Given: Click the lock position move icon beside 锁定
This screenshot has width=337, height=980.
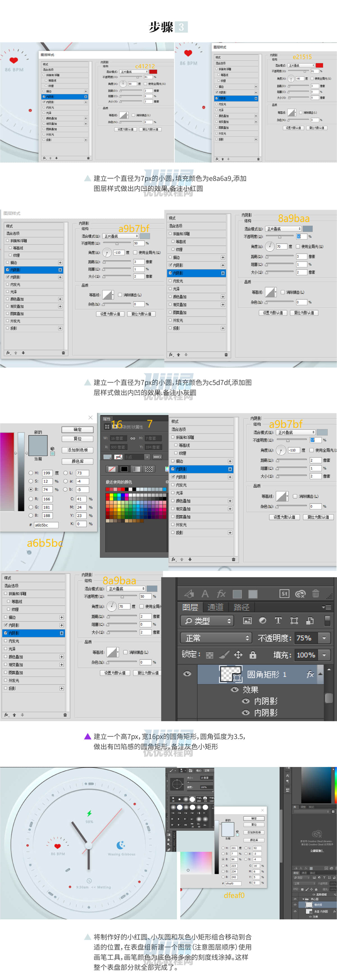Looking at the screenshot, I should [238, 654].
